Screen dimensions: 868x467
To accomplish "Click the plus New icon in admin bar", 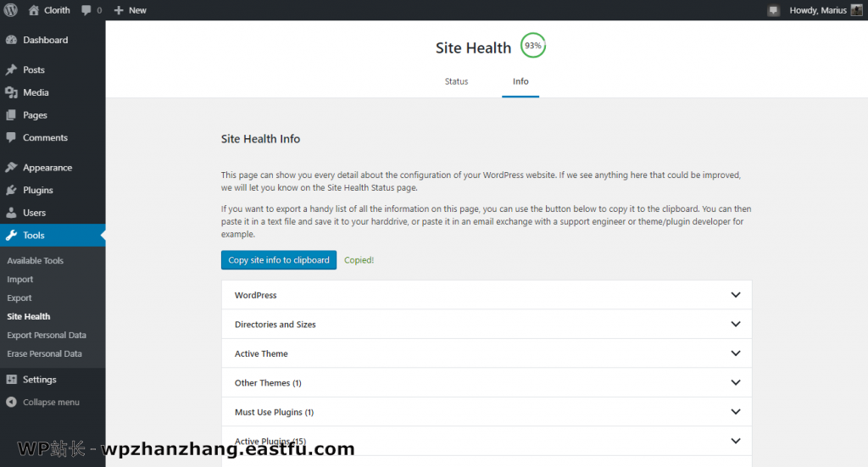I will click(119, 10).
